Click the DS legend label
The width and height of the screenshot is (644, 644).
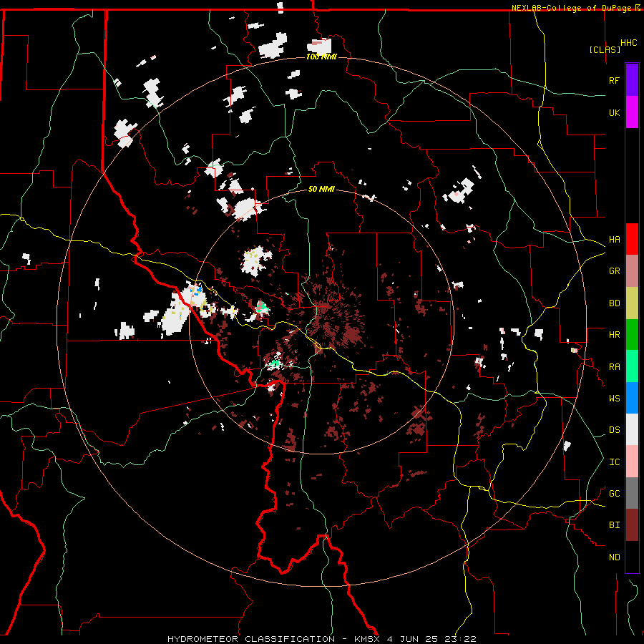pyautogui.click(x=614, y=430)
